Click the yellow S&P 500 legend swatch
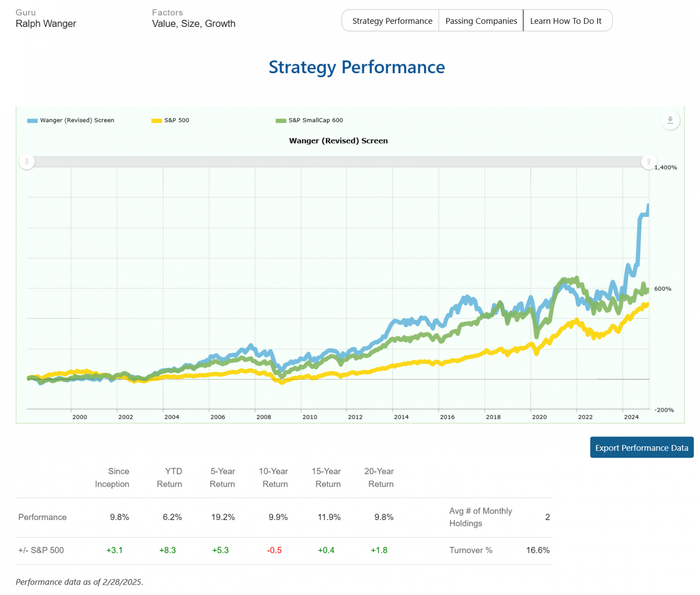700x595 pixels. click(x=156, y=120)
